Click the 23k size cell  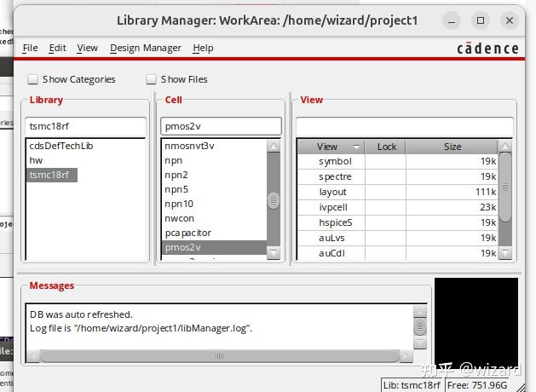pos(452,207)
